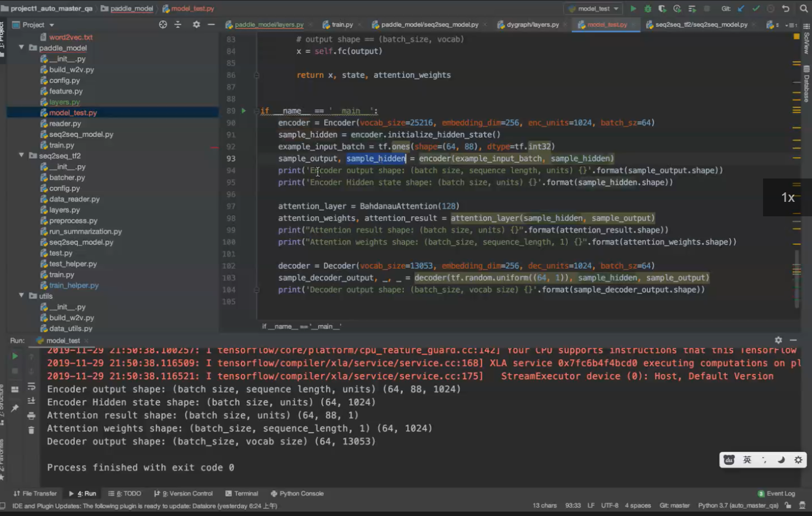The image size is (812, 516).
Task: Collapse the paddle_model folder
Action: 21,48
